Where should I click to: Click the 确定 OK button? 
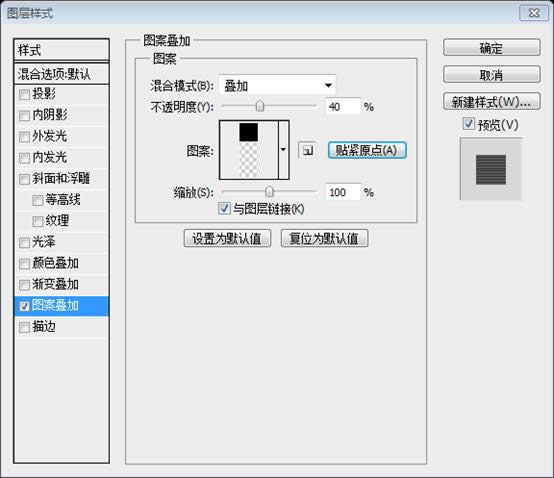(491, 48)
